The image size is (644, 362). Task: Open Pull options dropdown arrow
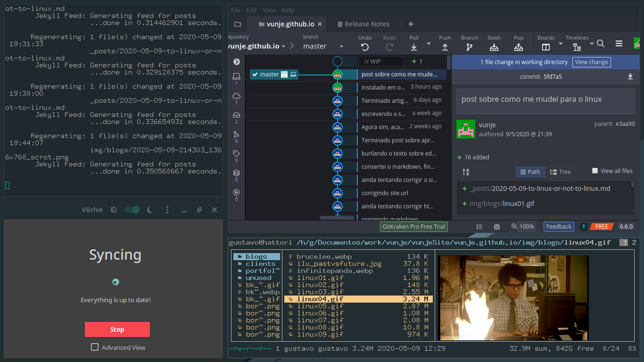pyautogui.click(x=429, y=43)
